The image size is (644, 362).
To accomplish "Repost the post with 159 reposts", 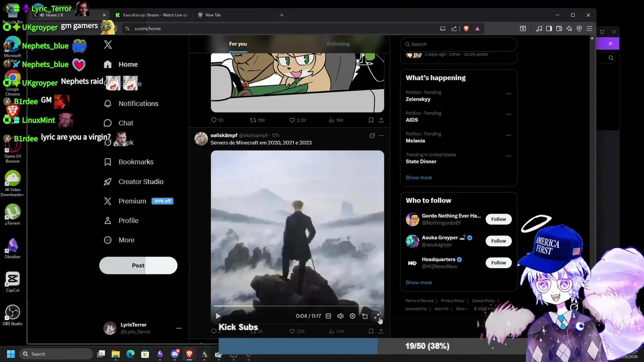I will coord(258,120).
